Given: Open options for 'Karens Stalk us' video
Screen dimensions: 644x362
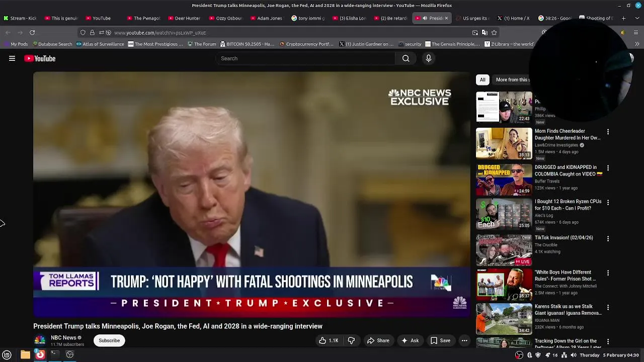Looking at the screenshot, I should coord(608,307).
